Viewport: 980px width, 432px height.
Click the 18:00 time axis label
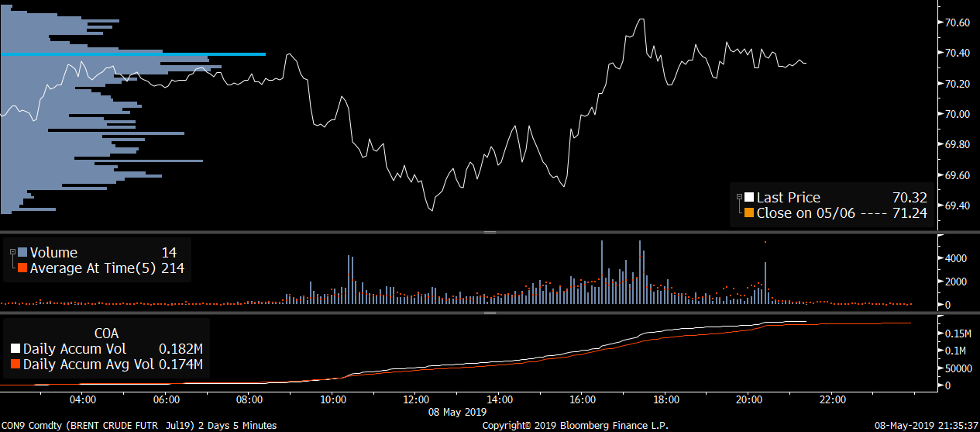click(x=667, y=400)
